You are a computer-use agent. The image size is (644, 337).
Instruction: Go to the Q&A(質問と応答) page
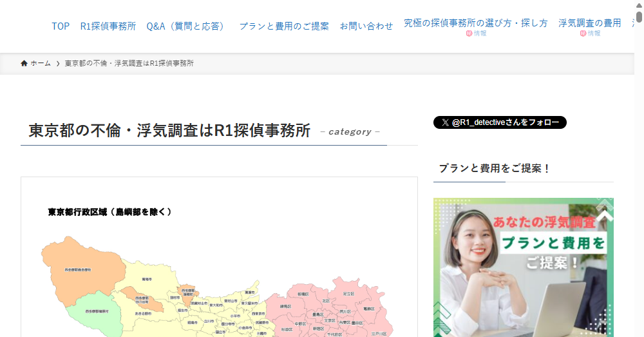187,26
